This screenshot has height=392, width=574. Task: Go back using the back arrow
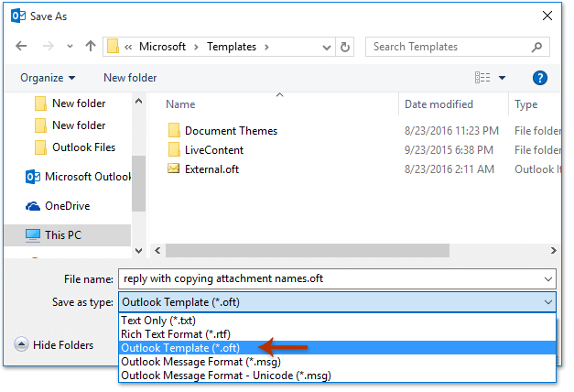coord(21,46)
